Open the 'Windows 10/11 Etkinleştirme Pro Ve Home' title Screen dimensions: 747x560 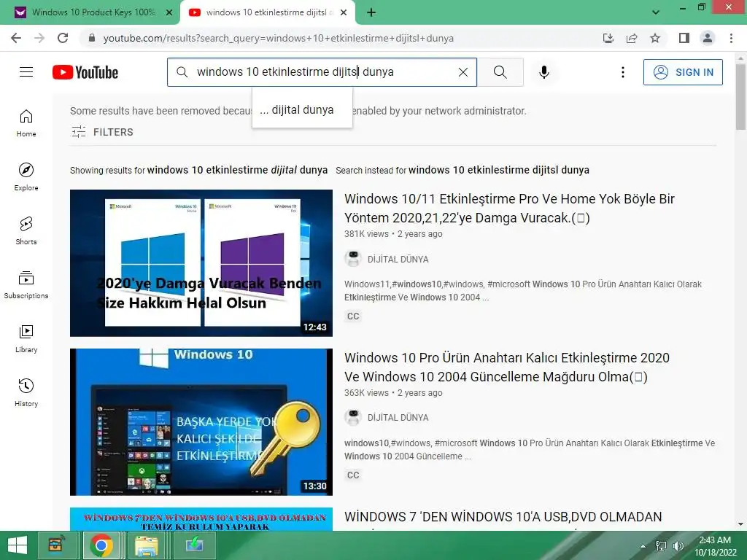(509, 208)
